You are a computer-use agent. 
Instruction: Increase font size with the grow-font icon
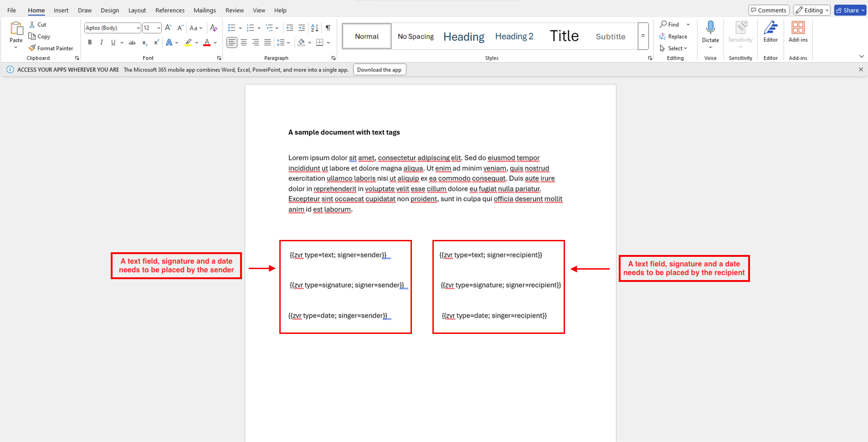(x=168, y=28)
